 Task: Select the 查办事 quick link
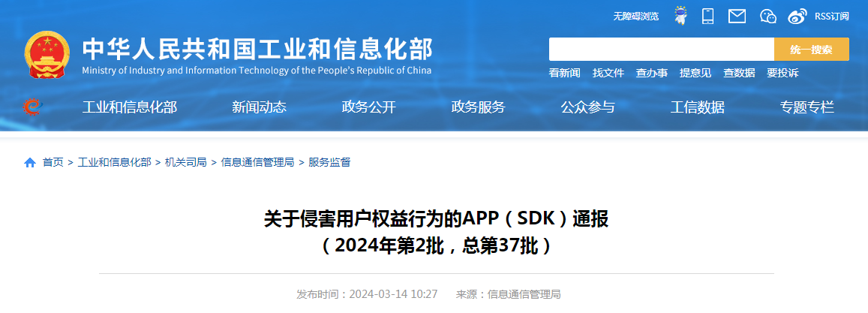tap(651, 73)
